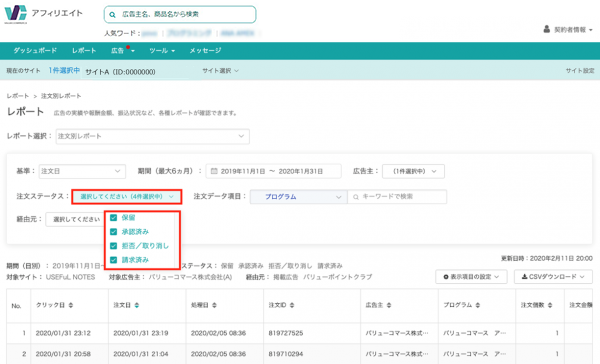Sort table by 注文個数 column

click(550, 305)
